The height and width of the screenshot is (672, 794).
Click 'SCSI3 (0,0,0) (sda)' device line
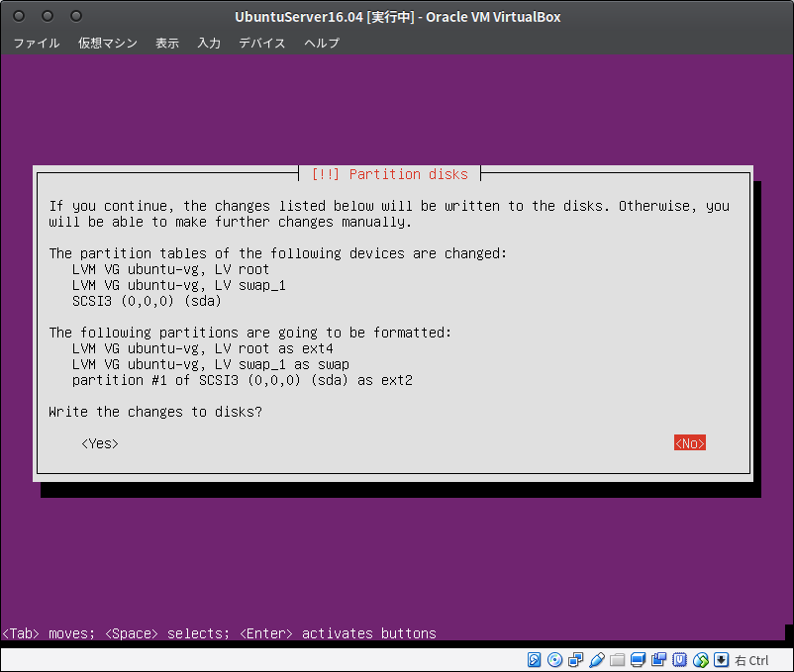pyautogui.click(x=147, y=301)
